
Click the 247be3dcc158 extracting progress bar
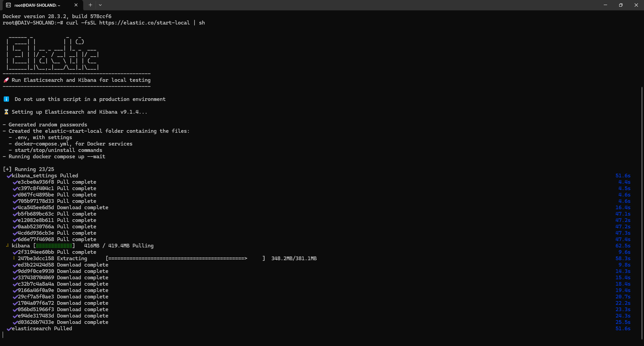click(185, 258)
